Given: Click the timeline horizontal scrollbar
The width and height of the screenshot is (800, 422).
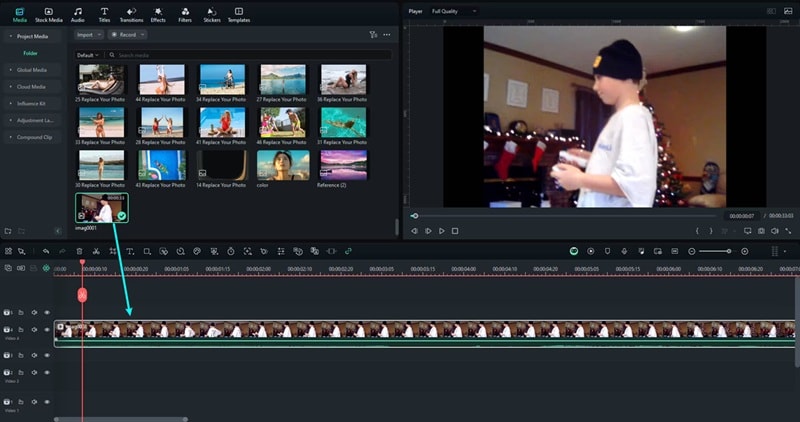Looking at the screenshot, I should coord(121,419).
